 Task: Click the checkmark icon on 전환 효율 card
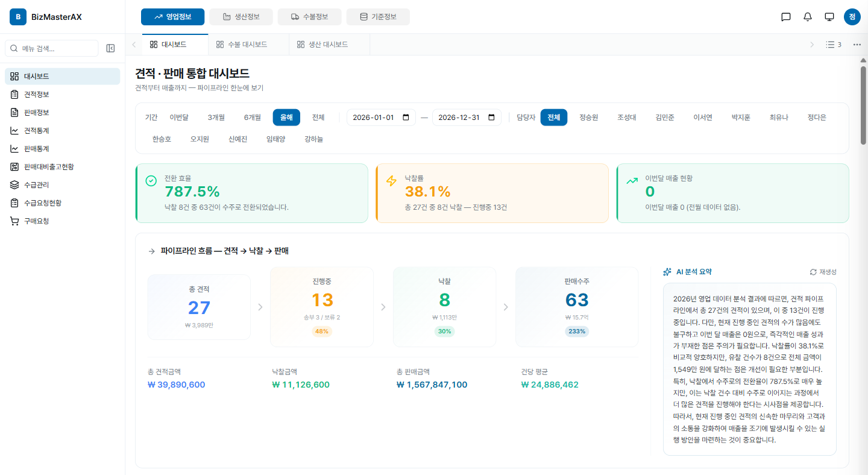(x=151, y=181)
